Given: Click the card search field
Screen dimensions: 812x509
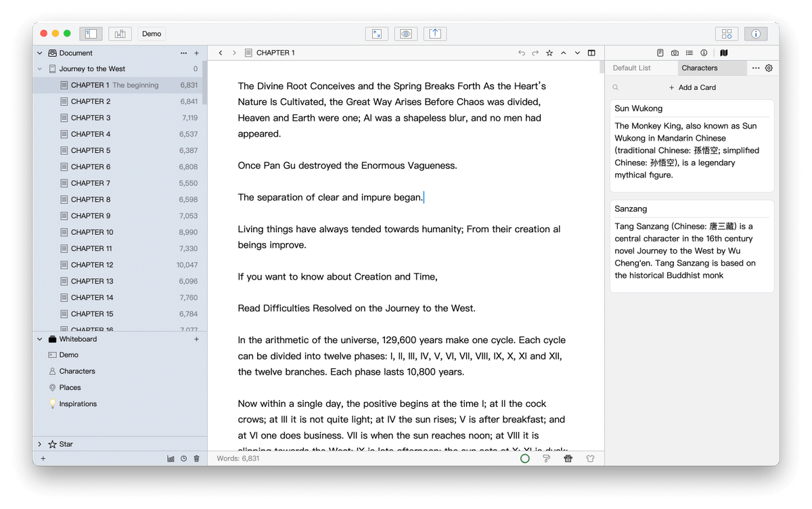Looking at the screenshot, I should click(x=616, y=87).
